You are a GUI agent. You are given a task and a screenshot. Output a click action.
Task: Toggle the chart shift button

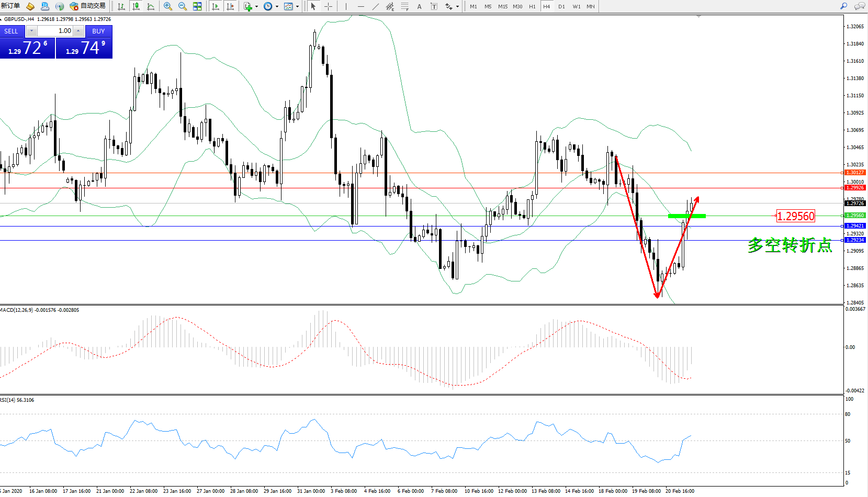[230, 6]
